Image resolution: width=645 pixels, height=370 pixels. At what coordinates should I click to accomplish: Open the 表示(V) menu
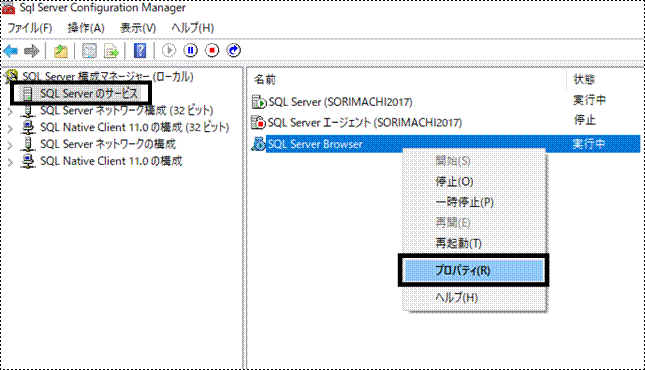coord(138,28)
